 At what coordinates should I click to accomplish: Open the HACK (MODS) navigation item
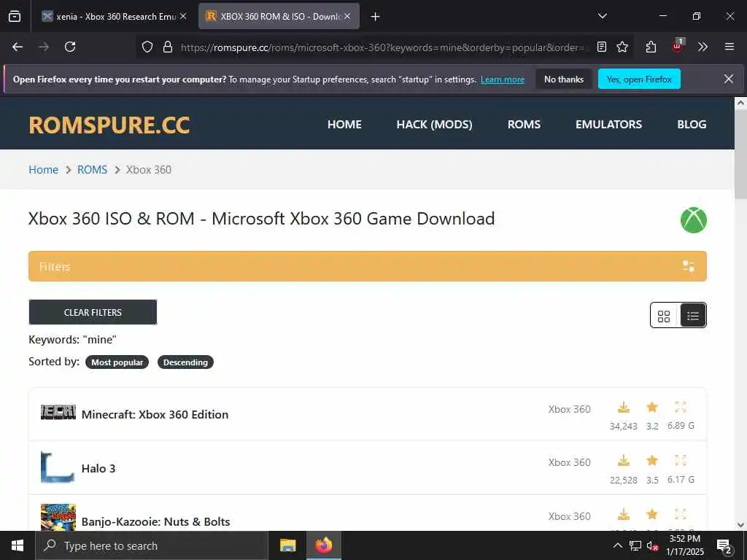[435, 124]
